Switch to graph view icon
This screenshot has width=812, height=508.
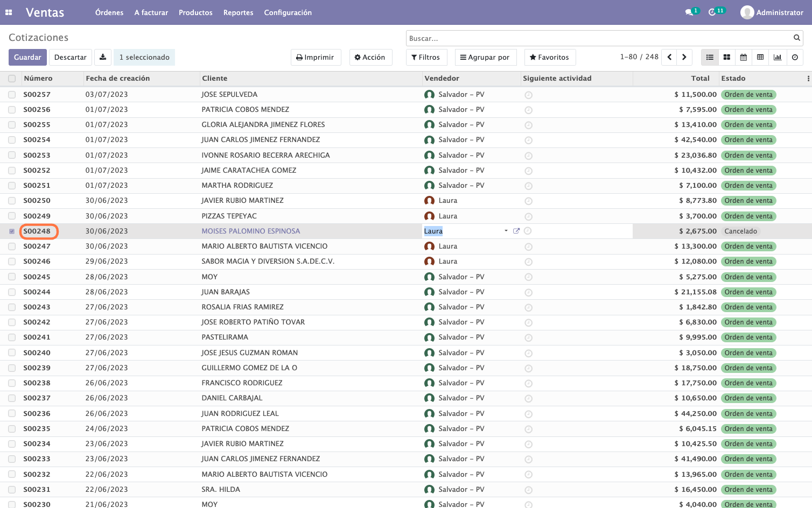click(x=778, y=57)
